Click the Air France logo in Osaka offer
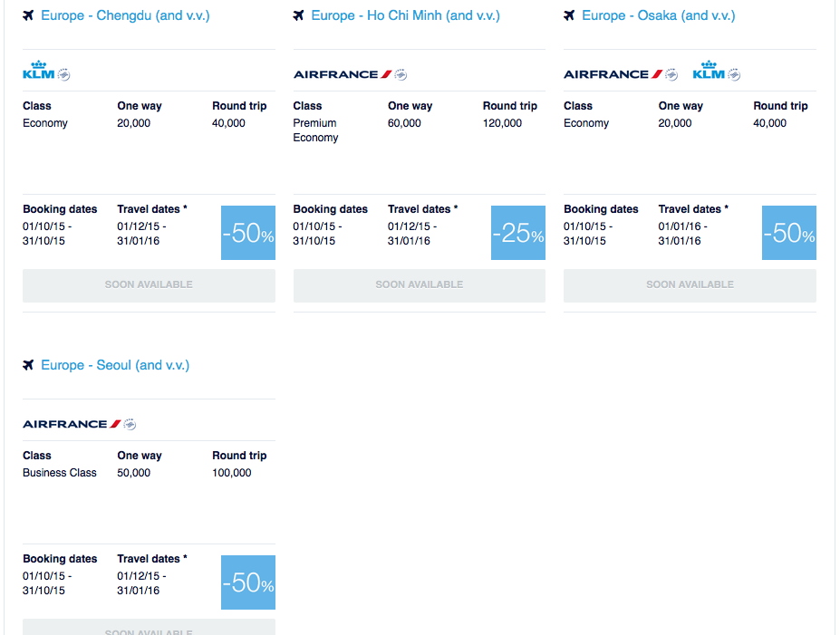840x635 pixels. point(620,74)
